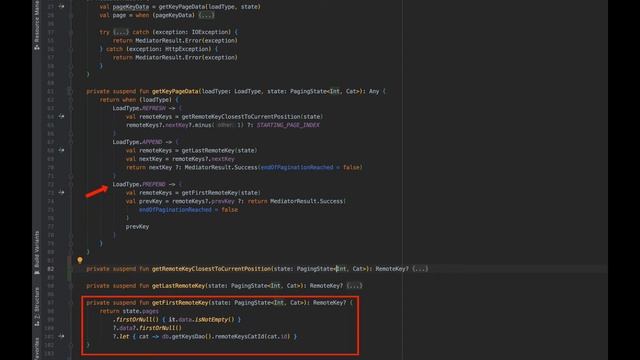The image size is (640, 360).
Task: Click remoteKeysCatId method call
Action: pyautogui.click(x=240, y=336)
